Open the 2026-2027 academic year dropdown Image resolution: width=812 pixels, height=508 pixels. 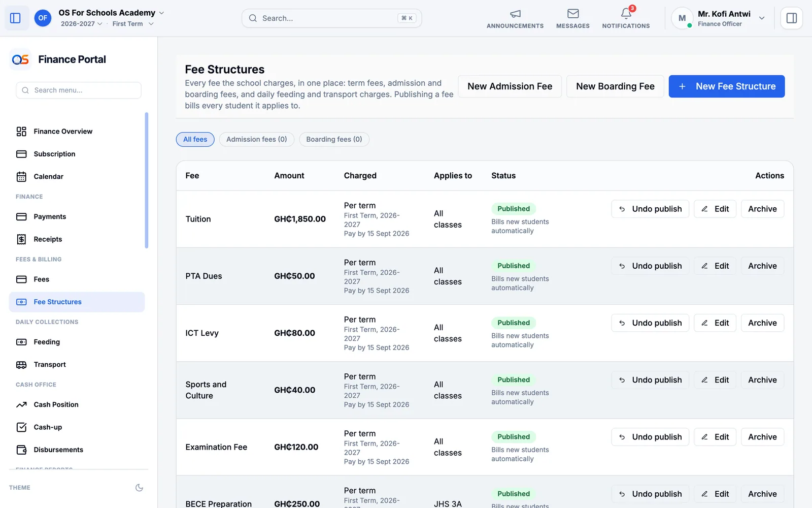81,24
